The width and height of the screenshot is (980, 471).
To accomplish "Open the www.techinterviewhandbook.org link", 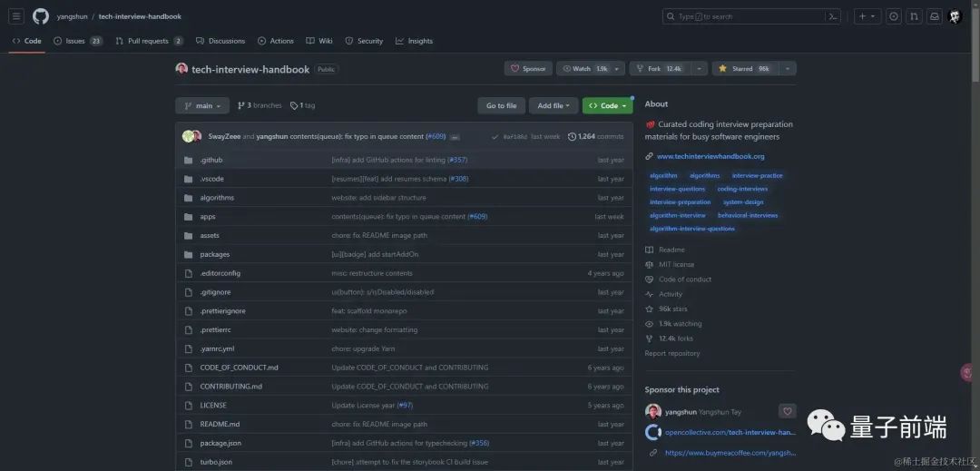I will pos(710,156).
